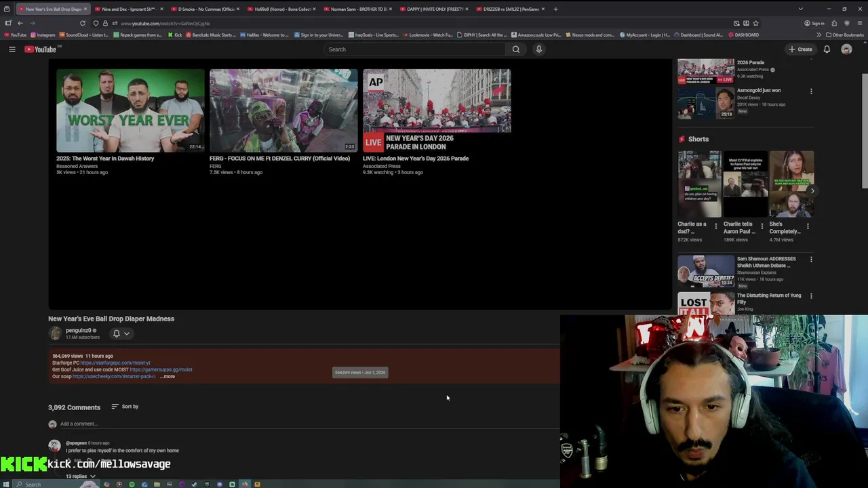Bookmark this page with the star icon
868x488 pixels.
click(755, 23)
